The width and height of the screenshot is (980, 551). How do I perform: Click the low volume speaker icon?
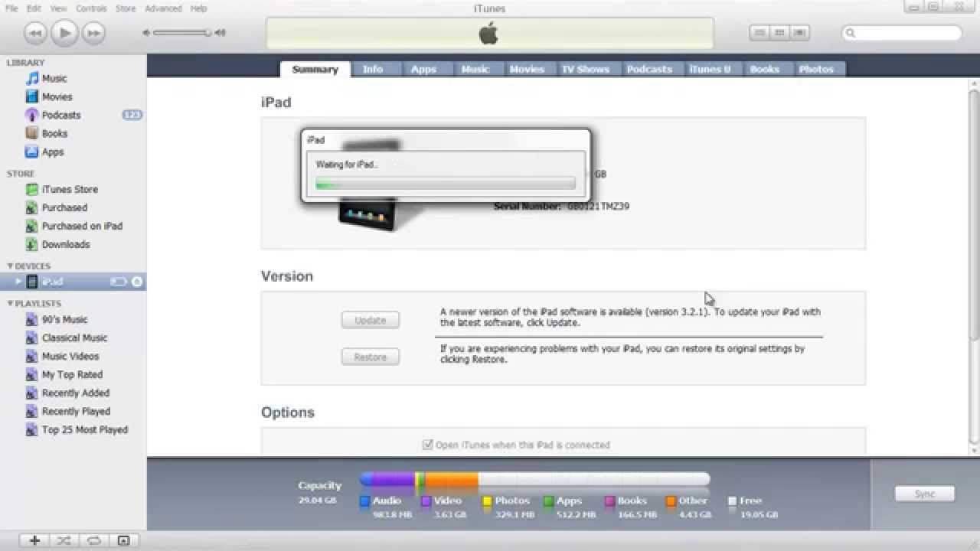coord(146,33)
